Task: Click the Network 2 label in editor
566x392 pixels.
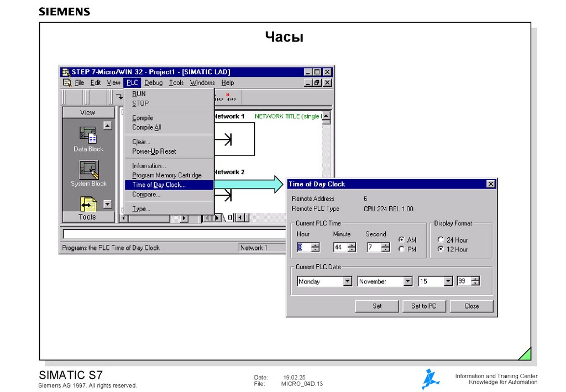Action: 229,172
